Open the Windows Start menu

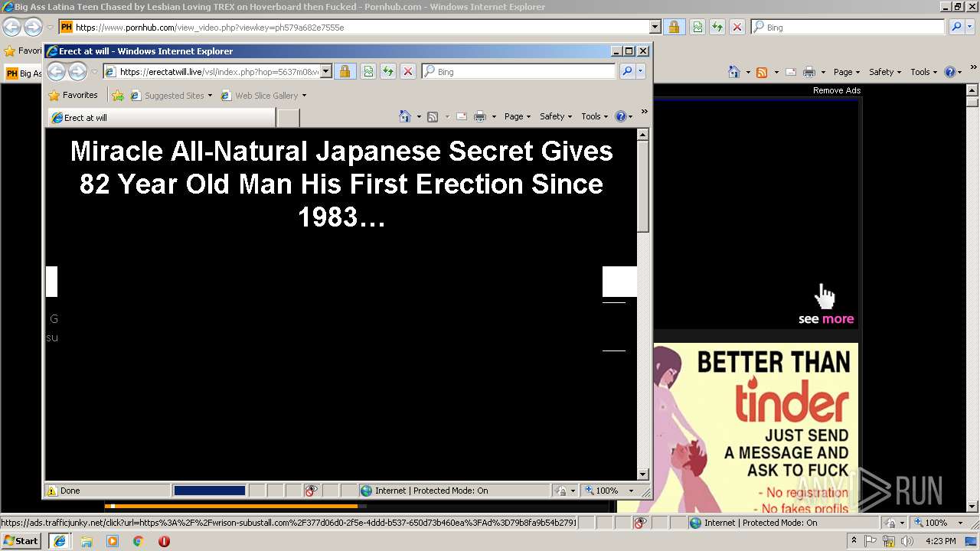(x=21, y=541)
